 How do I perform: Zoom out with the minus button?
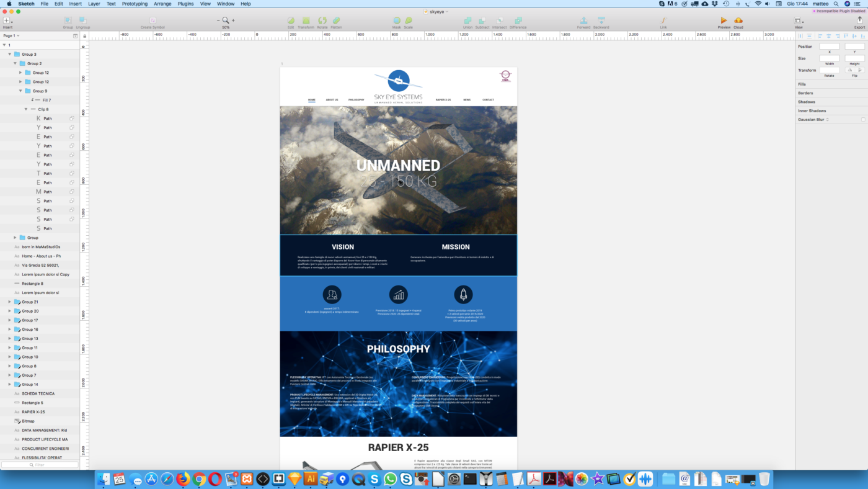pyautogui.click(x=218, y=20)
